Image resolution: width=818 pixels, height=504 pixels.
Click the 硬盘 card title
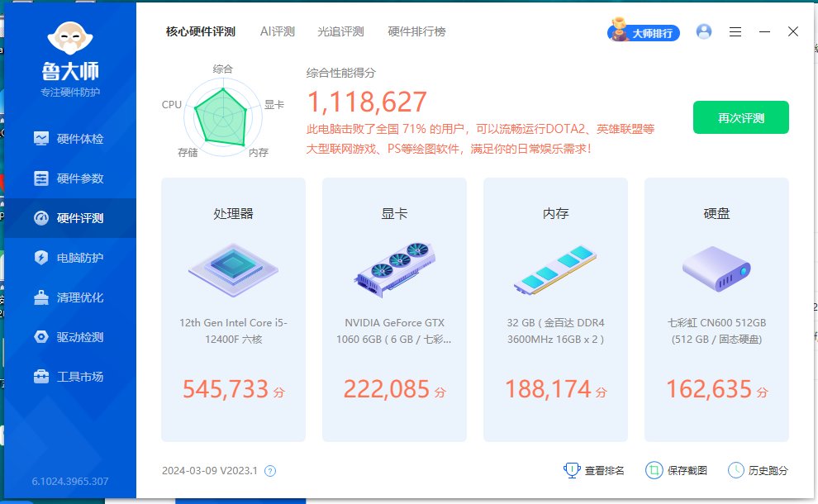pyautogui.click(x=717, y=213)
